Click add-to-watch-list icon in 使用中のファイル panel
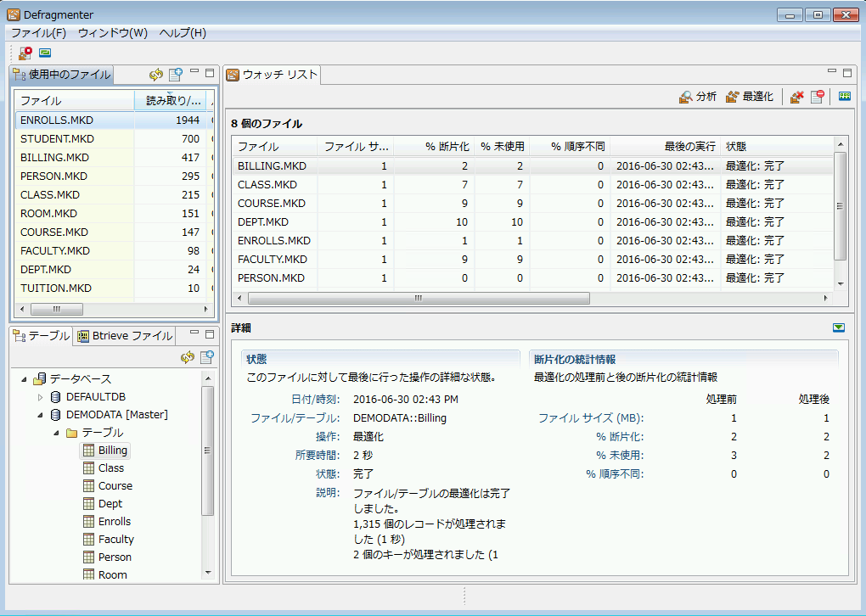Image resolution: width=866 pixels, height=616 pixels. 175,75
